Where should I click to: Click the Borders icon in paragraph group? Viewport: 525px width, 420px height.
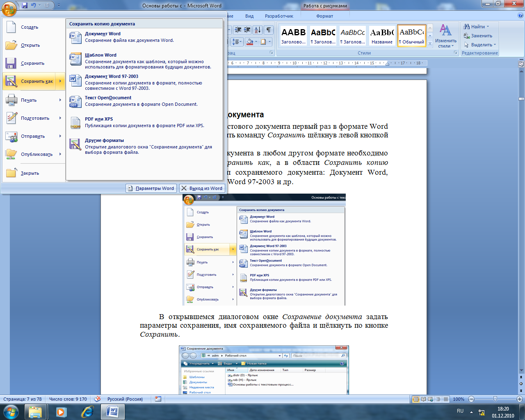click(263, 42)
